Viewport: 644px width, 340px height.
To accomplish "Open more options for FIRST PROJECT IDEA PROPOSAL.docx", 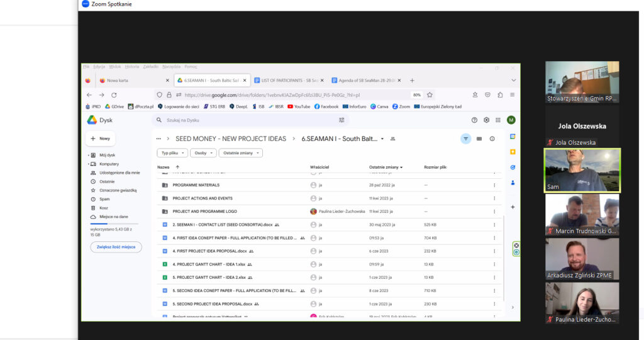I will 494,251.
